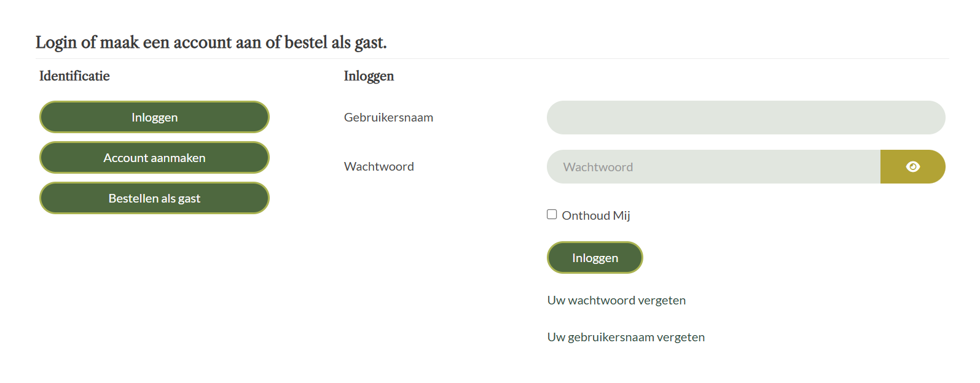Click the Inloggen button under Identificatie
The width and height of the screenshot is (980, 383).
[x=154, y=117]
